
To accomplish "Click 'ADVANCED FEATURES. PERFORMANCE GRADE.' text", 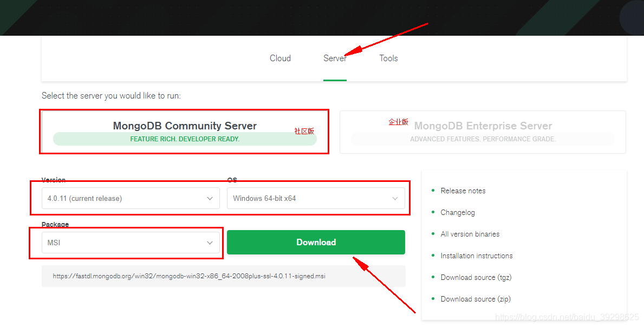I will click(483, 139).
